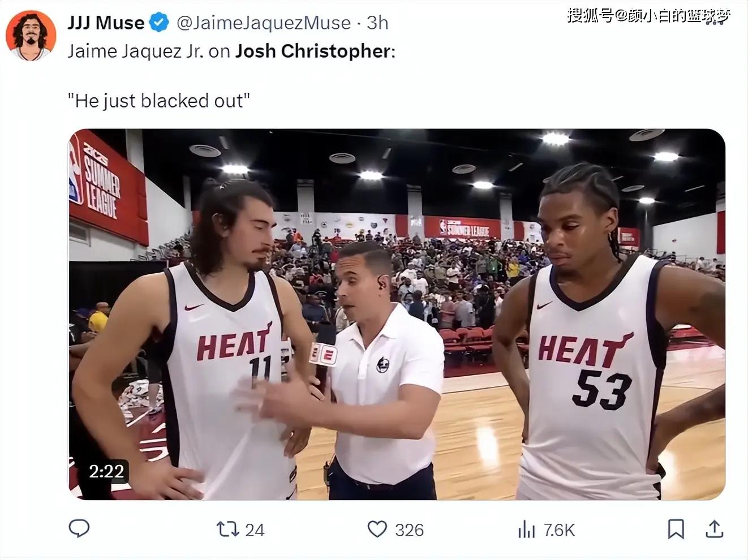Screen dimensions: 748x560
Task: Click the 326 likes count
Action: (409, 529)
